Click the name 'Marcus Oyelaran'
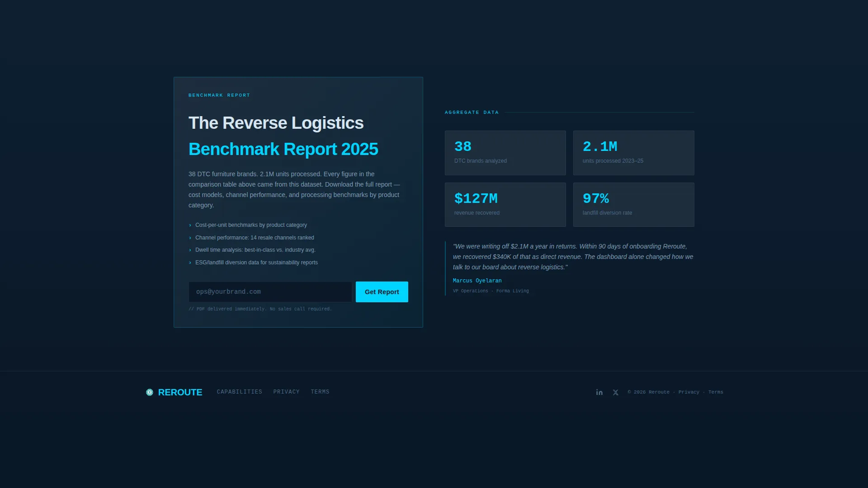Image resolution: width=868 pixels, height=488 pixels. (x=477, y=281)
